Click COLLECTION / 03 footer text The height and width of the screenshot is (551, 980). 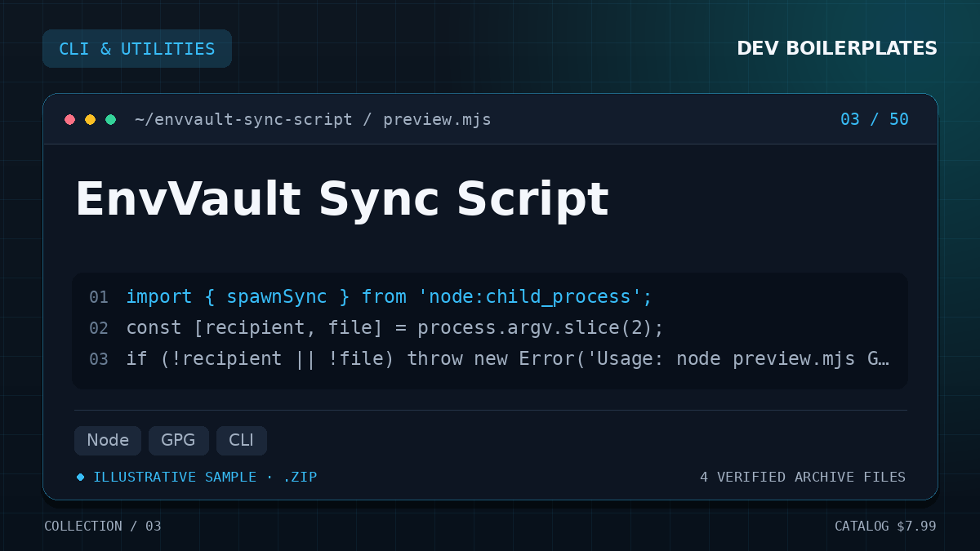point(103,527)
